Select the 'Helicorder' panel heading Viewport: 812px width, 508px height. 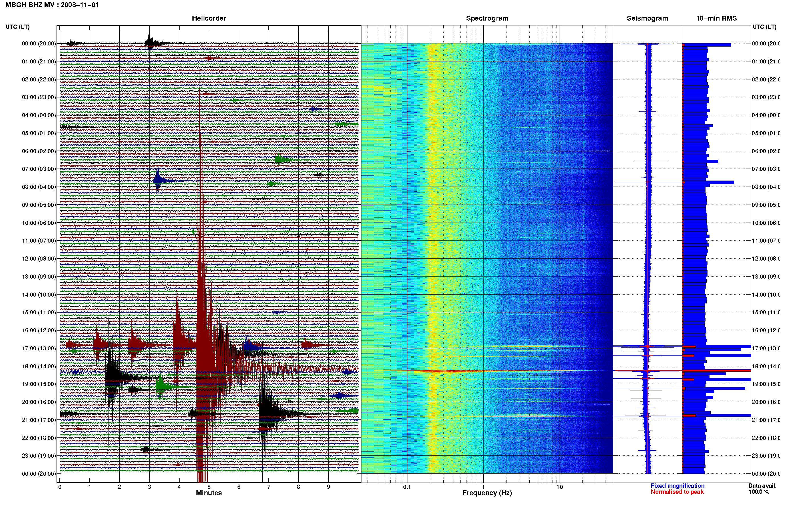pos(209,18)
